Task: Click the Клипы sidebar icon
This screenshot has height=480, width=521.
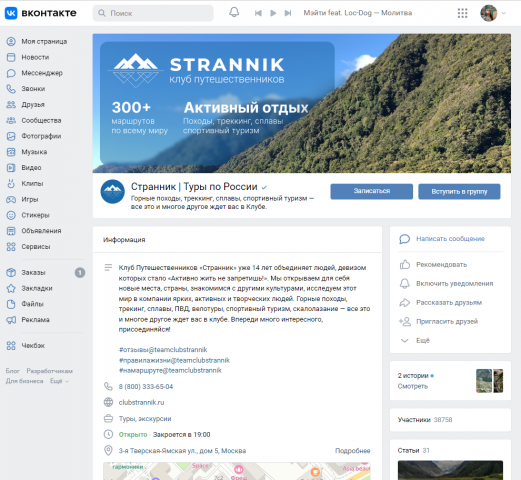Action: 11,183
